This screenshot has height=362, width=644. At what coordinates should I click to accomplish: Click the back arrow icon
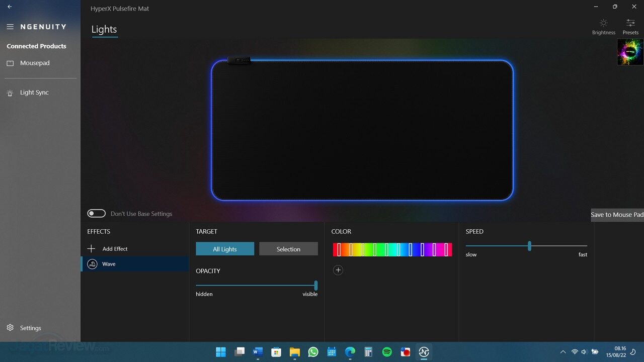tap(10, 7)
